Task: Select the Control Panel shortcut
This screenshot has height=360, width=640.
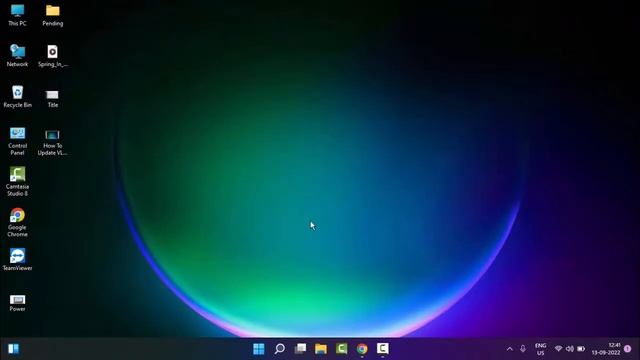Action: [17, 141]
